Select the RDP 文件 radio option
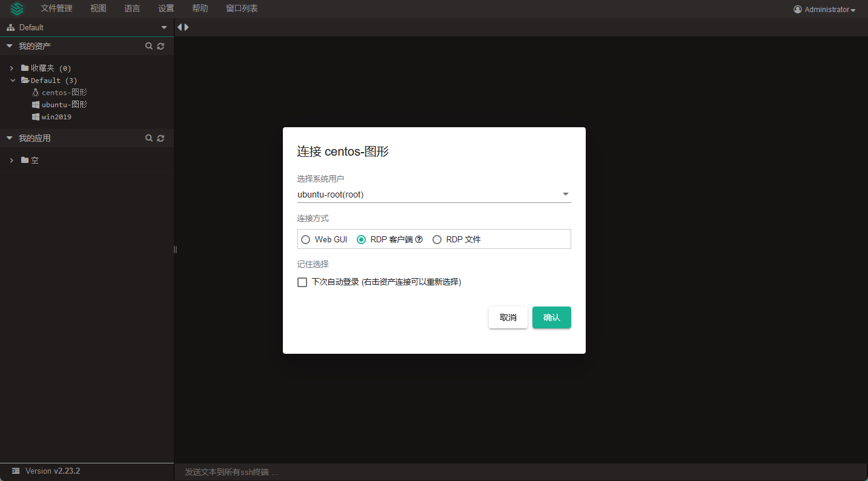 pos(437,239)
